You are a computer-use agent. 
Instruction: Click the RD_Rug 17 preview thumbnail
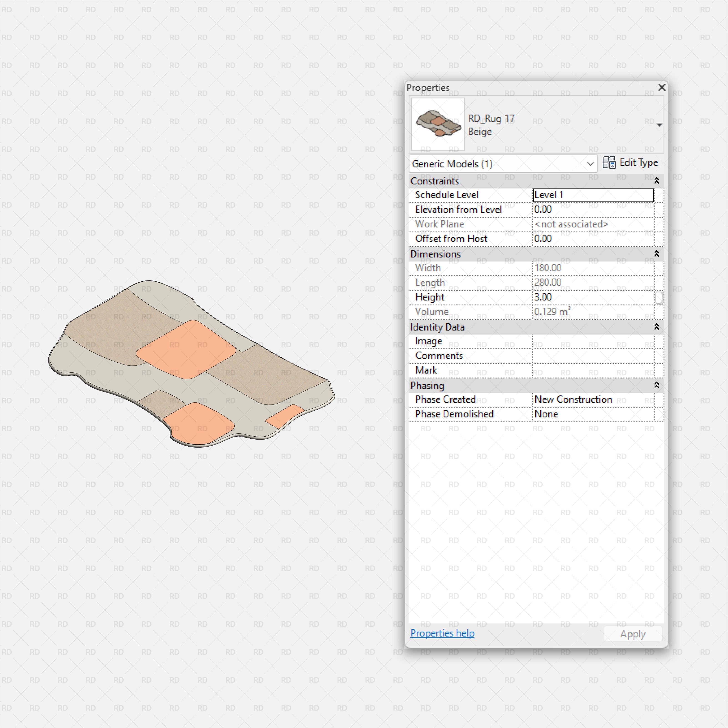437,124
